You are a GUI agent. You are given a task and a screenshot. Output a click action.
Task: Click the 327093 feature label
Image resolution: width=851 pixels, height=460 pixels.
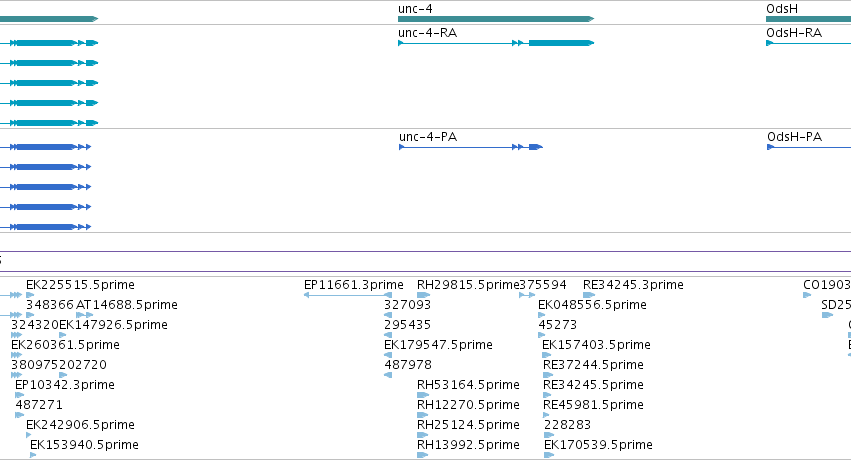pyautogui.click(x=408, y=305)
